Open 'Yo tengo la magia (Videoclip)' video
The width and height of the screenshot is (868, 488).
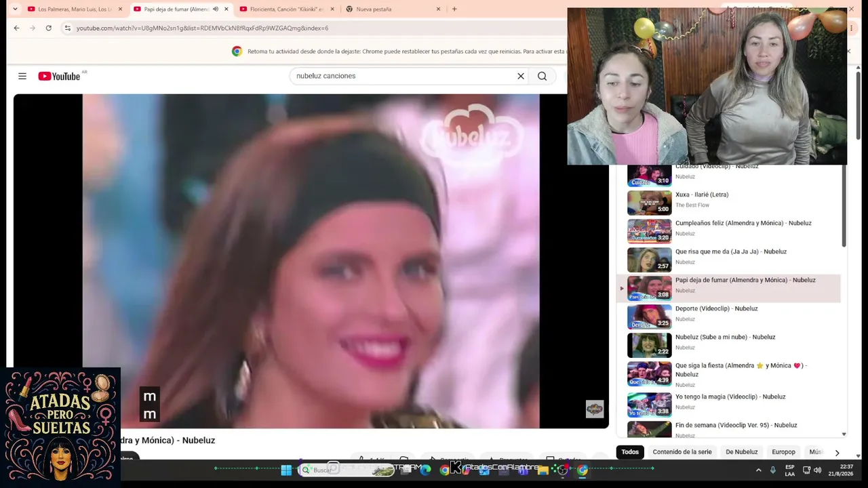pos(730,396)
